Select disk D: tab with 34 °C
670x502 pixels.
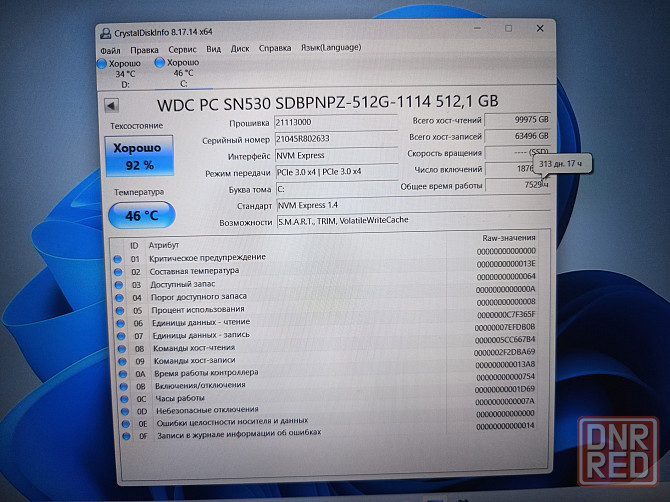click(125, 73)
